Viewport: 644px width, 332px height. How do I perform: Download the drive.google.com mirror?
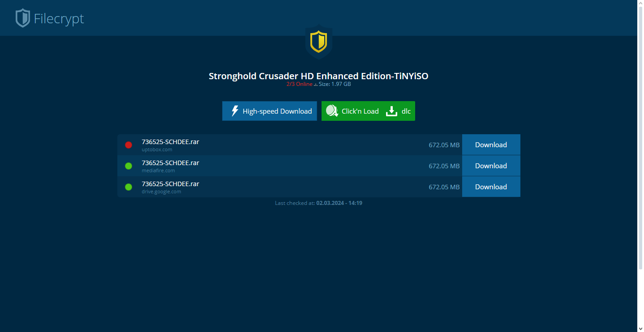coord(491,187)
